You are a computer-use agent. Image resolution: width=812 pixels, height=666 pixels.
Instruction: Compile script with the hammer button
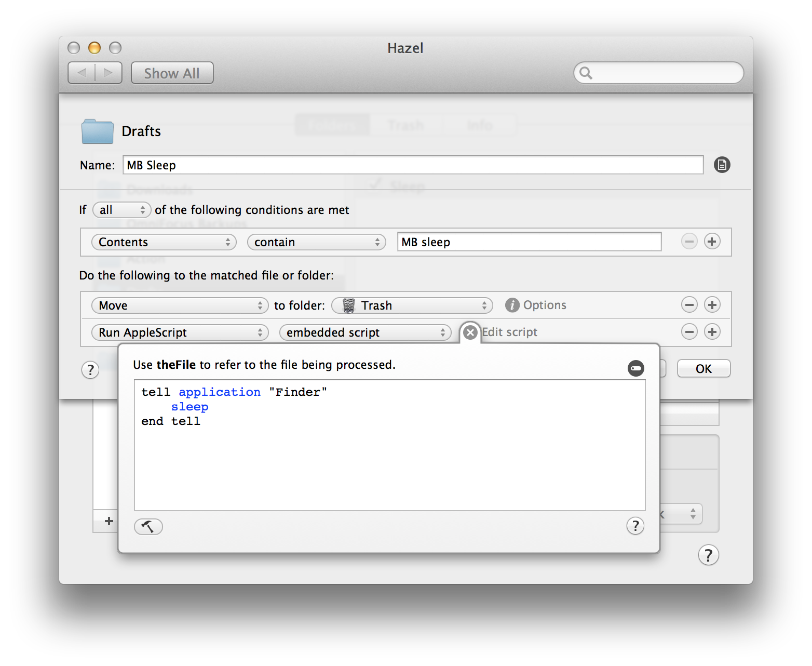click(x=148, y=527)
